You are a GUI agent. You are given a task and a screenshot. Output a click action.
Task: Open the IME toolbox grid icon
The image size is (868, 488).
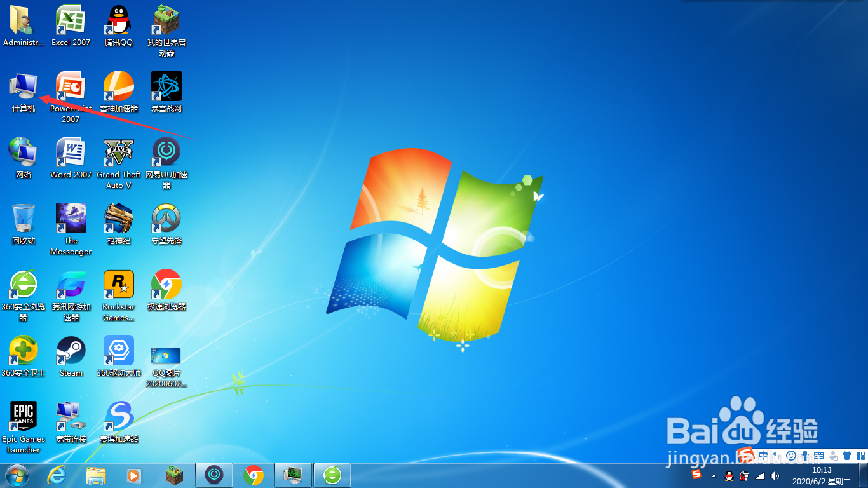[x=860, y=456]
